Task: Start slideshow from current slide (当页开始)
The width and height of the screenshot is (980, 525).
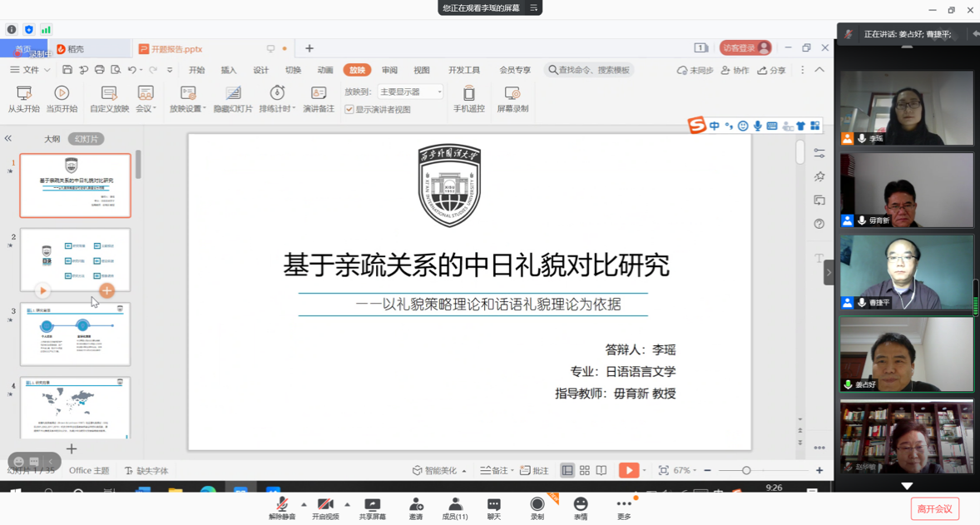Action: 62,93
